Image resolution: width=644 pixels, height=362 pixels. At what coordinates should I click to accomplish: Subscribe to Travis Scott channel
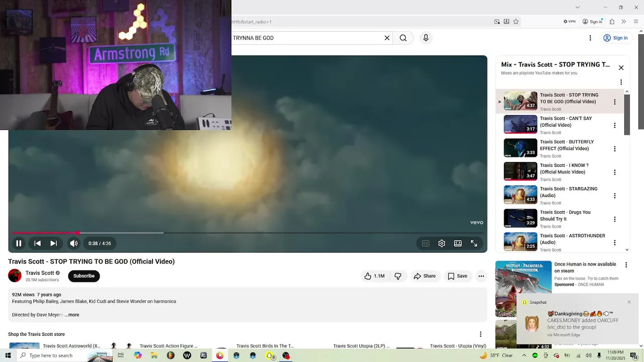point(84,276)
